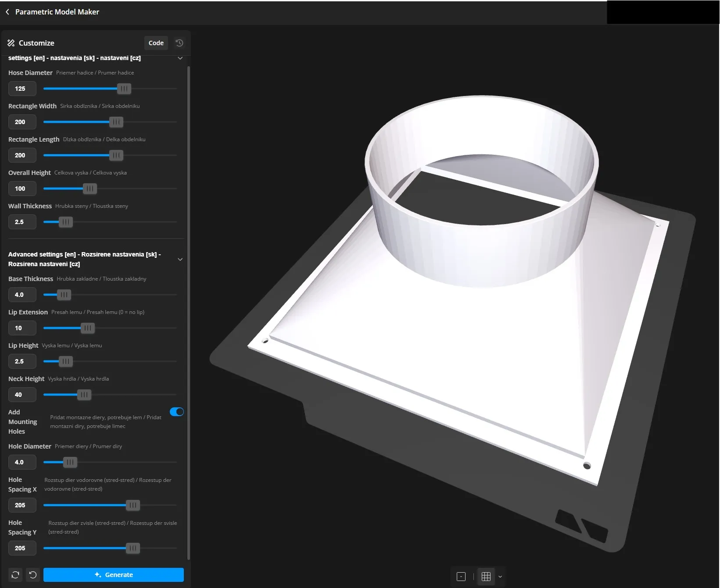This screenshot has width=720, height=588.
Task: Adjust the Base Thickness slider handle
Action: [64, 295]
